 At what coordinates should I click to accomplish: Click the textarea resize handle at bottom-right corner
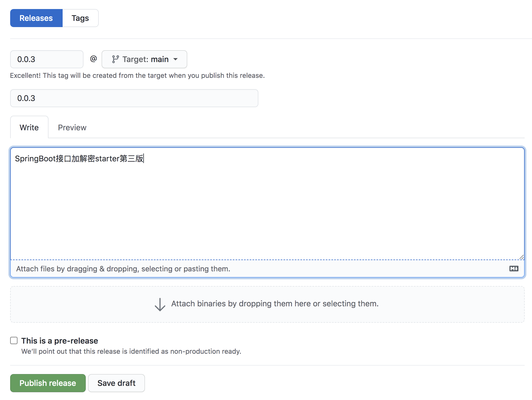click(521, 257)
